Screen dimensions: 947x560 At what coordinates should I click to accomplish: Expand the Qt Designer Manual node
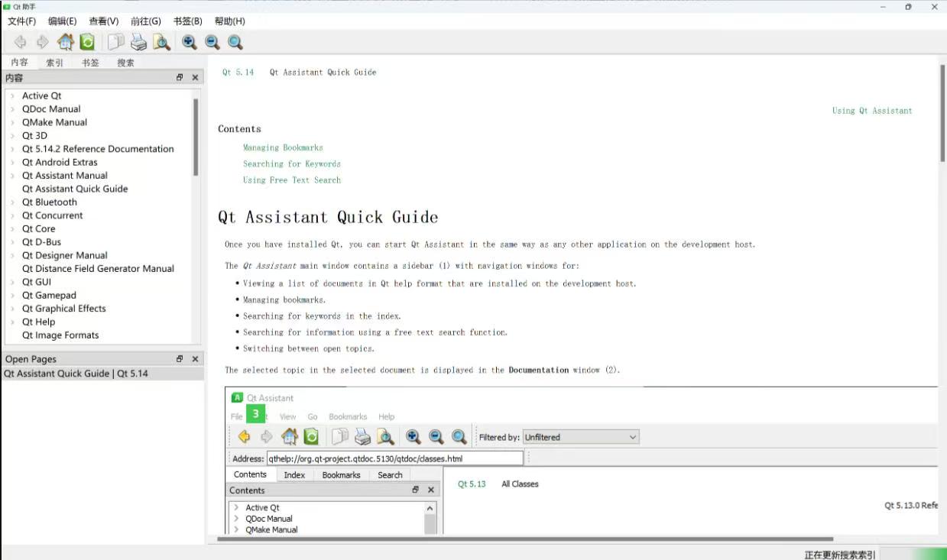tap(13, 255)
